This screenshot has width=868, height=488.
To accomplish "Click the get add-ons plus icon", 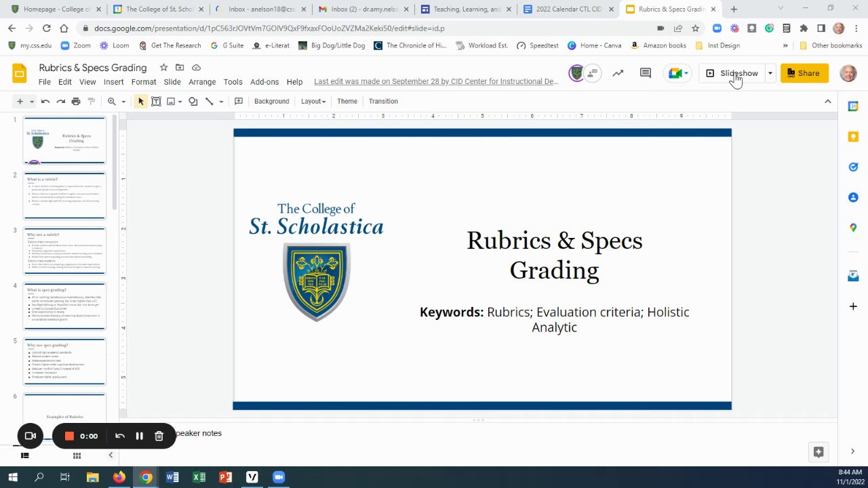I will pyautogui.click(x=853, y=306).
